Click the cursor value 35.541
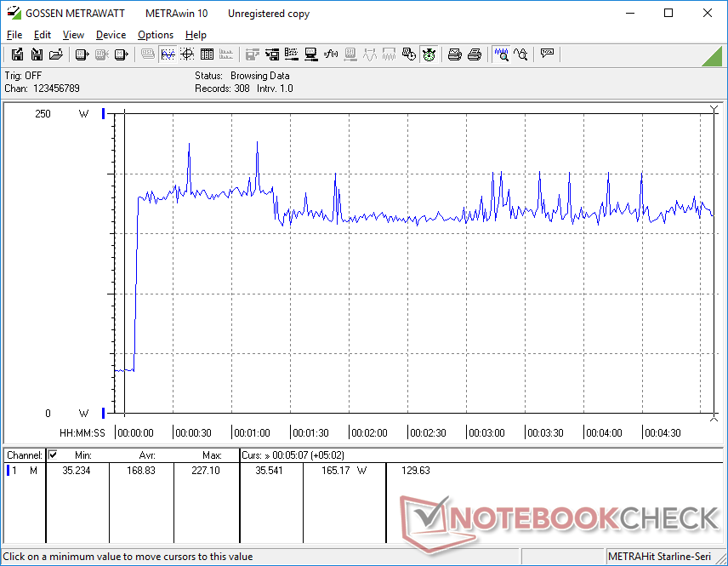Viewport: 728px width, 566px height. coord(270,471)
